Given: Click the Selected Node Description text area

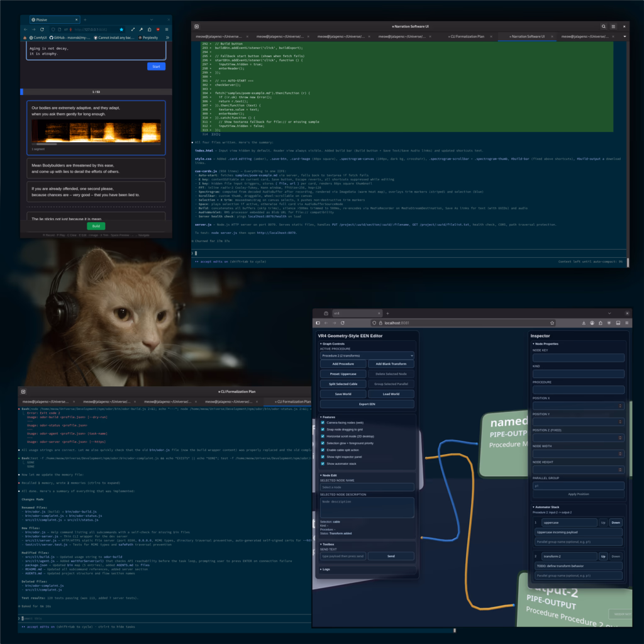Looking at the screenshot, I should click(367, 507).
